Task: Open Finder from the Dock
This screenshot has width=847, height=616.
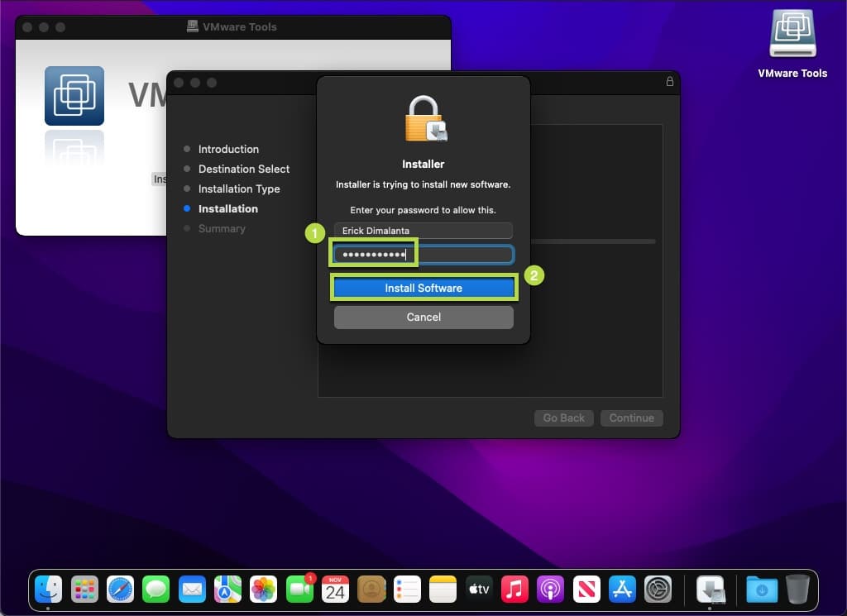Action: tap(49, 589)
